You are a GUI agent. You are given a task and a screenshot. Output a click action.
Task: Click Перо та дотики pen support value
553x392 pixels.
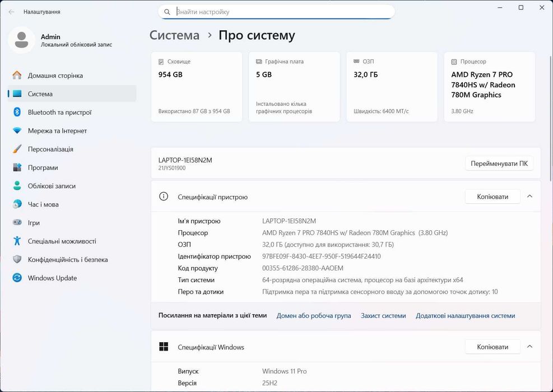pyautogui.click(x=380, y=292)
